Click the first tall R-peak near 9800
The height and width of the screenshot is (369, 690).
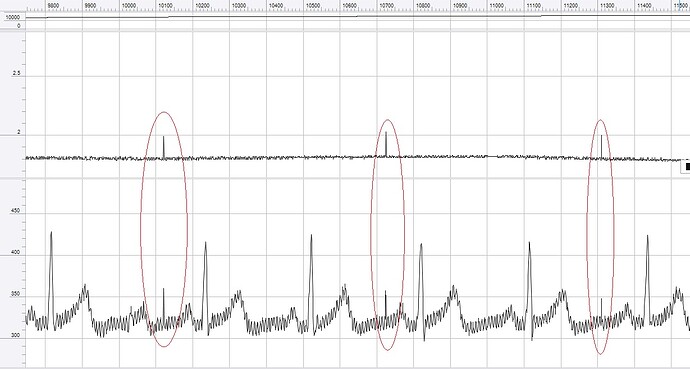point(51,233)
